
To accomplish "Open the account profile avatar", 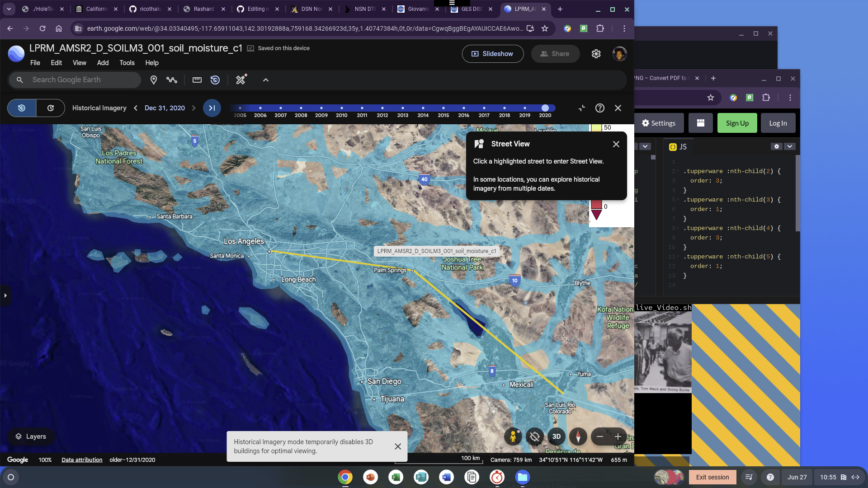I will click(x=620, y=54).
